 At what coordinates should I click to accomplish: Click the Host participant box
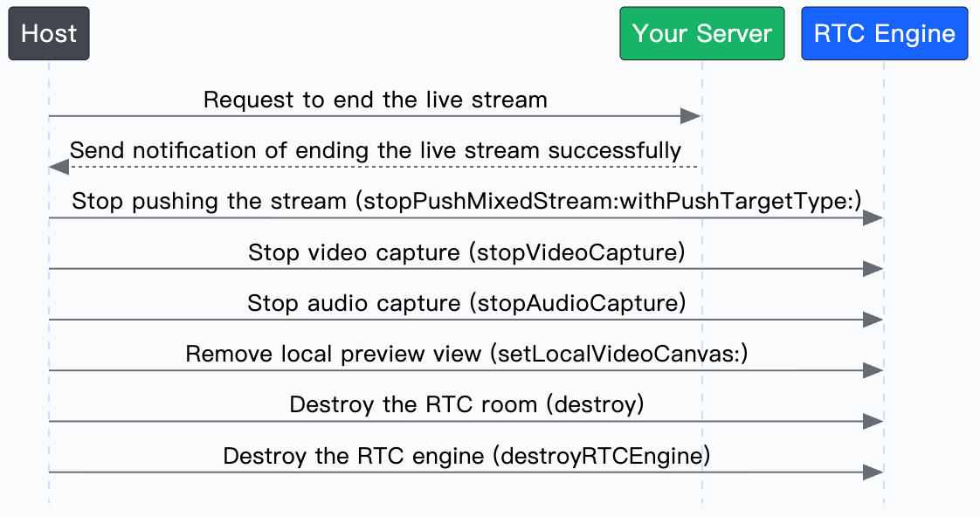point(49,34)
